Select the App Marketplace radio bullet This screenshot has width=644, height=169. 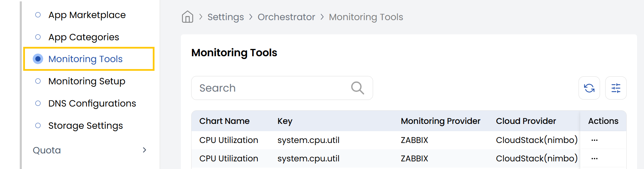[x=38, y=15]
